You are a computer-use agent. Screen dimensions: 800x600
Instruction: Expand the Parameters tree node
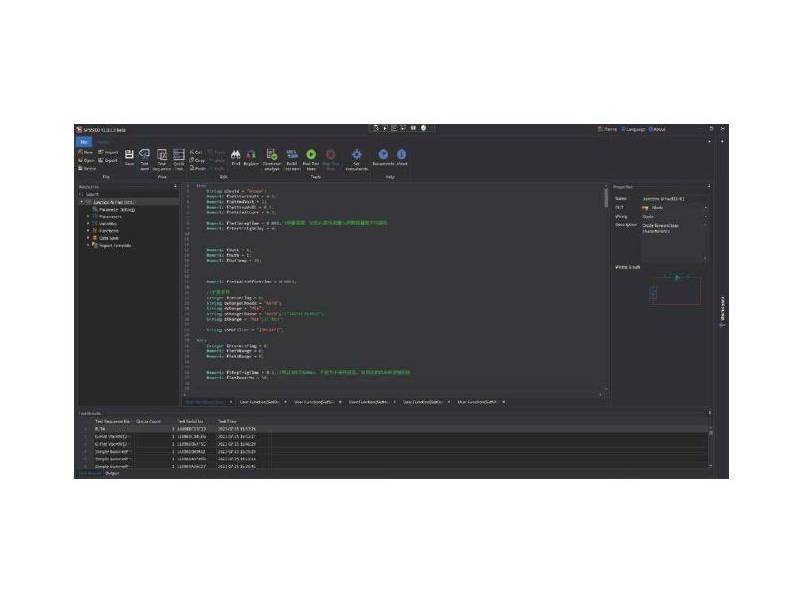click(87, 216)
